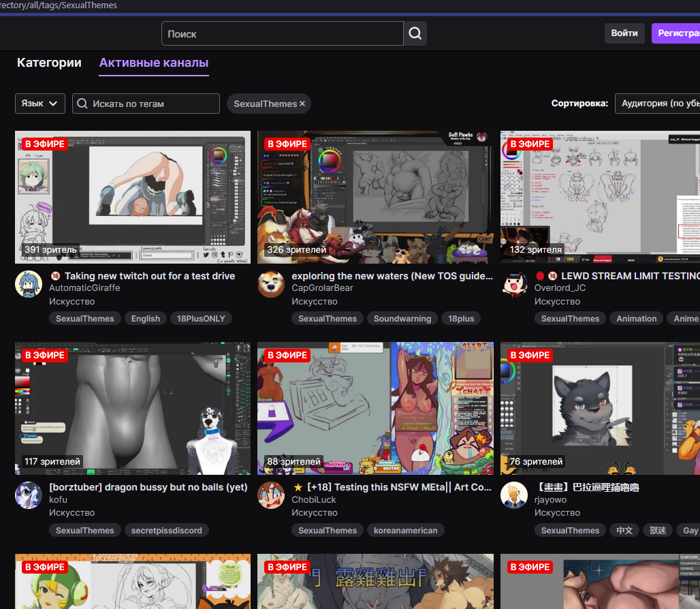Screen dimensions: 700x609
Task: Visit ChobiLuck channel name link
Action: (x=314, y=499)
